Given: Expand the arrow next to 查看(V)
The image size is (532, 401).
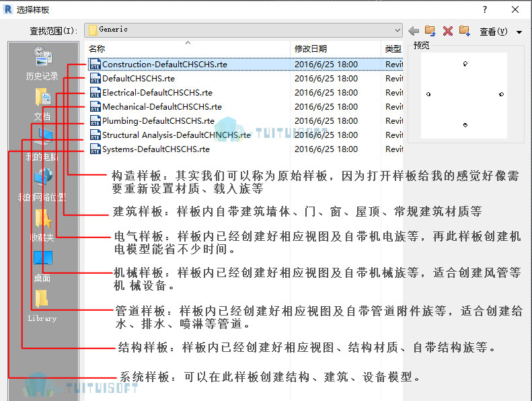Looking at the screenshot, I should tap(519, 32).
